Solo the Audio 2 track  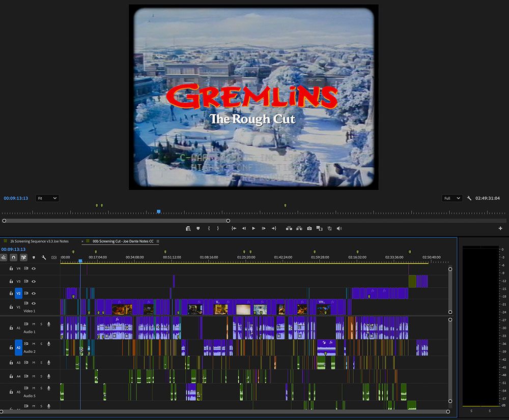[x=41, y=344]
